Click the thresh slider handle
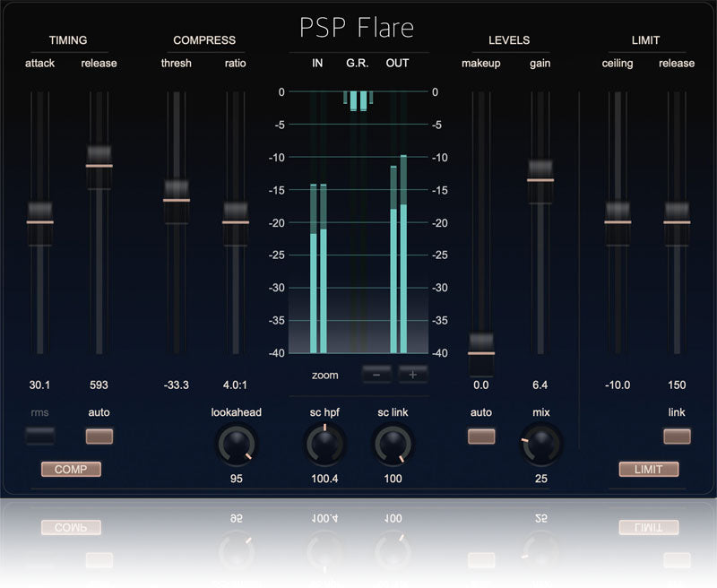717x588 pixels. (x=177, y=201)
